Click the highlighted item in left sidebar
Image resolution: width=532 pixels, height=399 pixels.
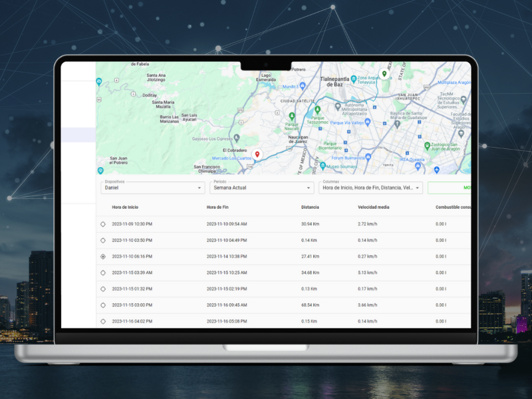[78, 135]
